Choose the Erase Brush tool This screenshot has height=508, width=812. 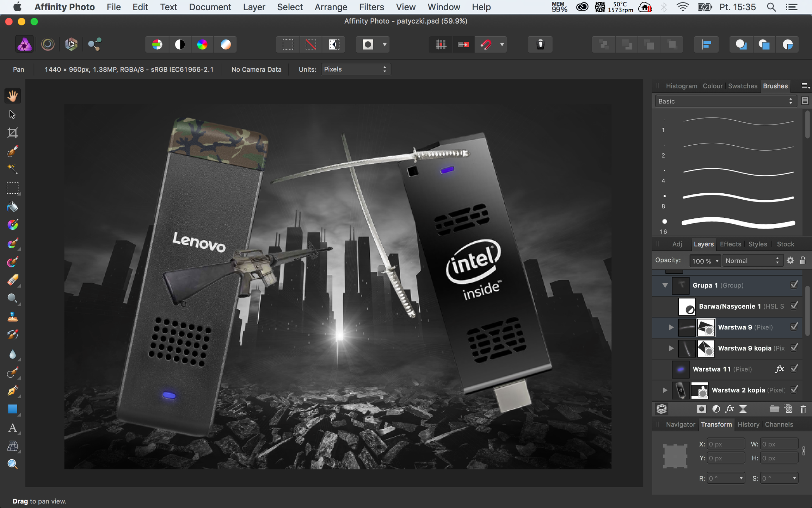[13, 280]
